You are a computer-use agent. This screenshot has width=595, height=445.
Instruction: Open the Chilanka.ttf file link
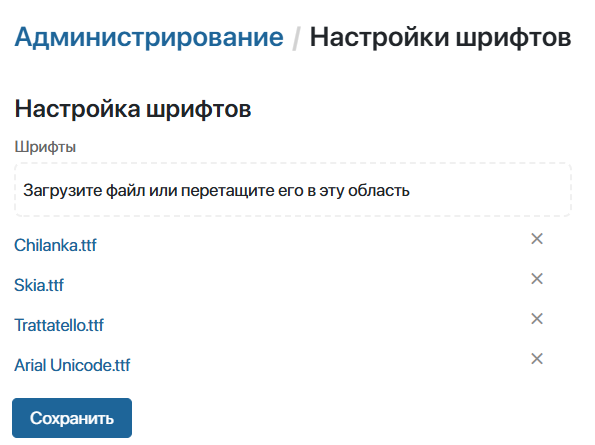55,245
